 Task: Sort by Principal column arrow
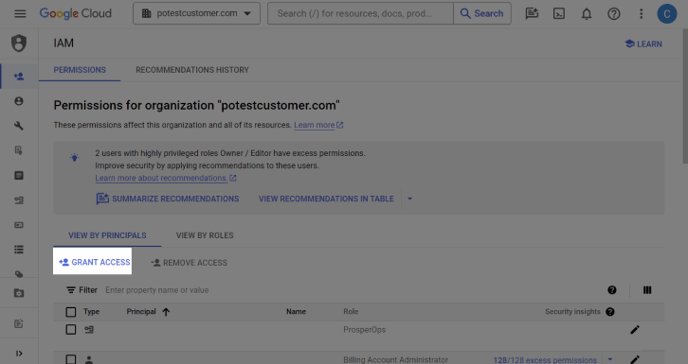coord(166,312)
